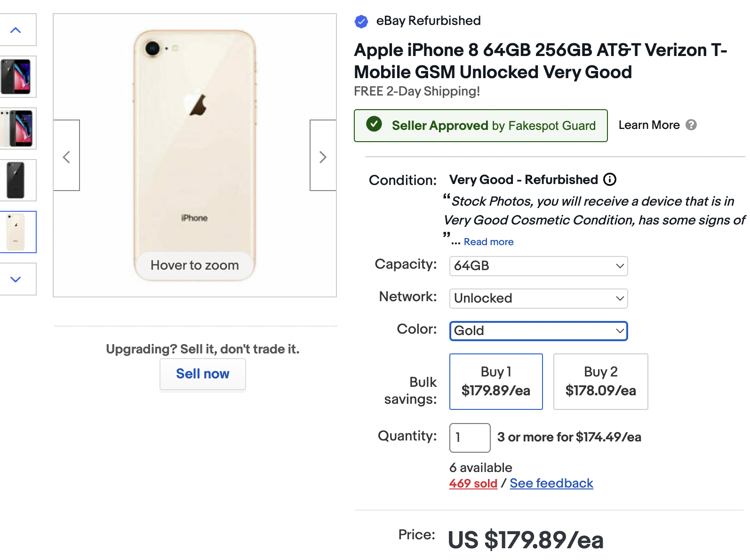This screenshot has height=560, width=750.
Task: Click the Quantity input field
Action: coord(470,438)
